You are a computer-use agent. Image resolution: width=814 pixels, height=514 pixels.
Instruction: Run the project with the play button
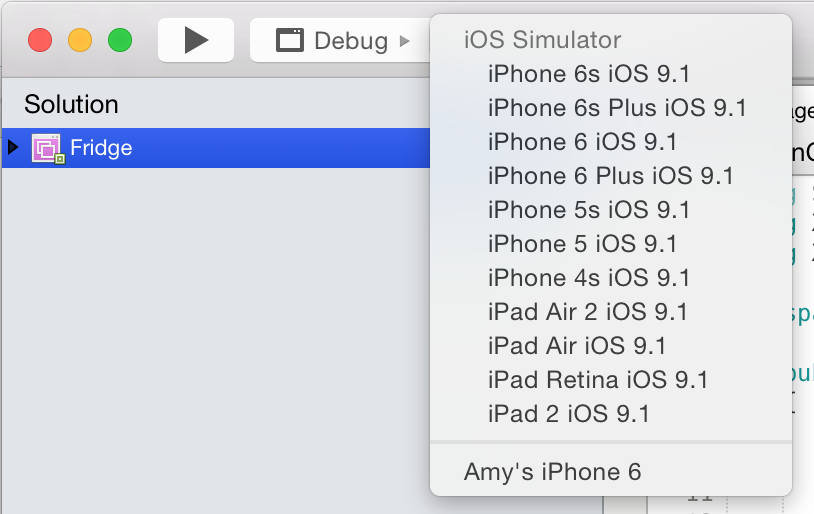196,40
